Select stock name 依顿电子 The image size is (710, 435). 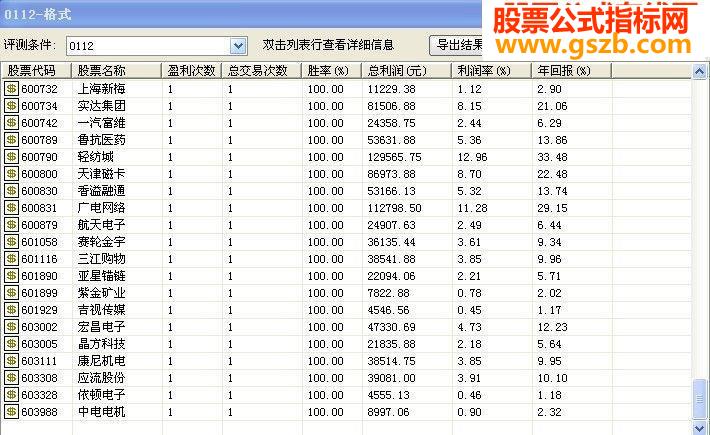[101, 395]
